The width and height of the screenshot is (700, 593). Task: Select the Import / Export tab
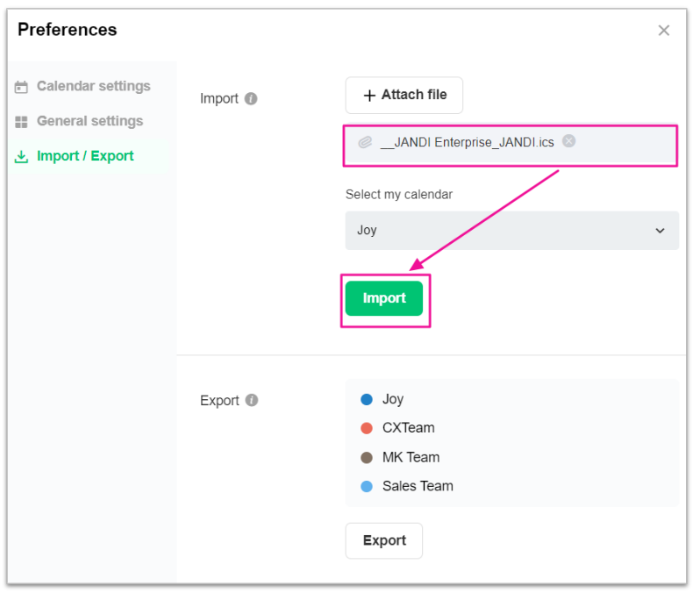85,156
